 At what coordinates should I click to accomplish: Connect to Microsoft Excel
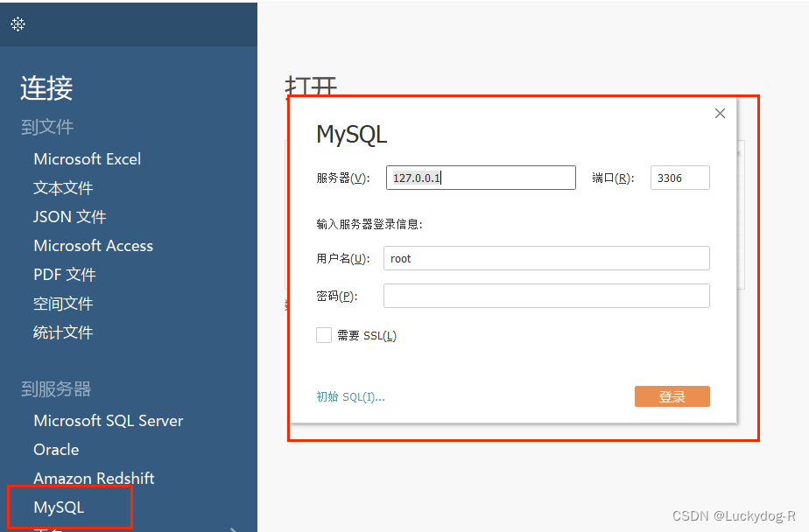pos(88,158)
